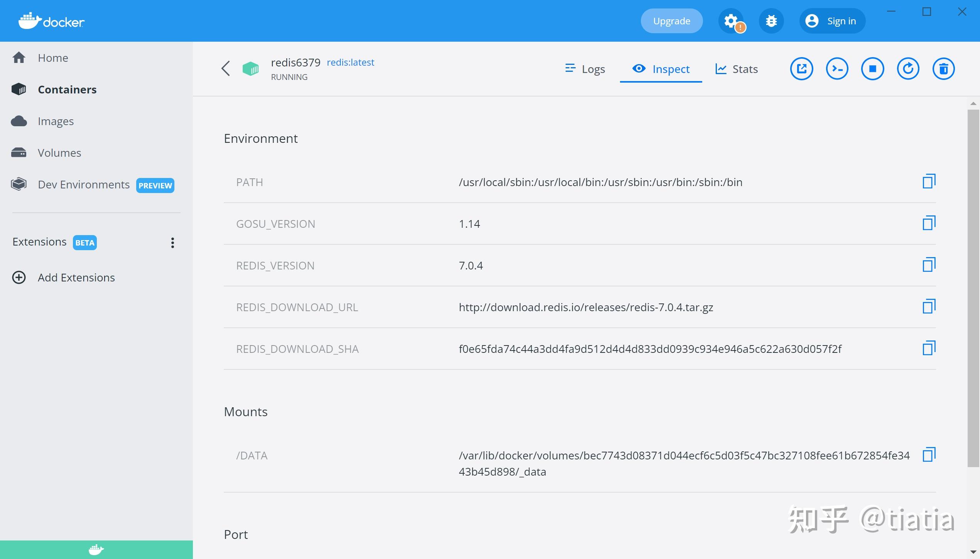Copy the /DATA mount path
980x559 pixels.
[x=930, y=455]
